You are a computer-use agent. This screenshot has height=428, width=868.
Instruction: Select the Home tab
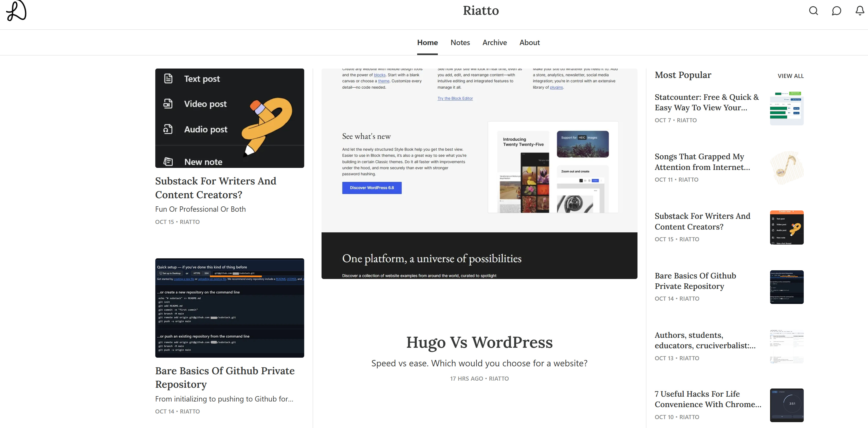pyautogui.click(x=427, y=43)
